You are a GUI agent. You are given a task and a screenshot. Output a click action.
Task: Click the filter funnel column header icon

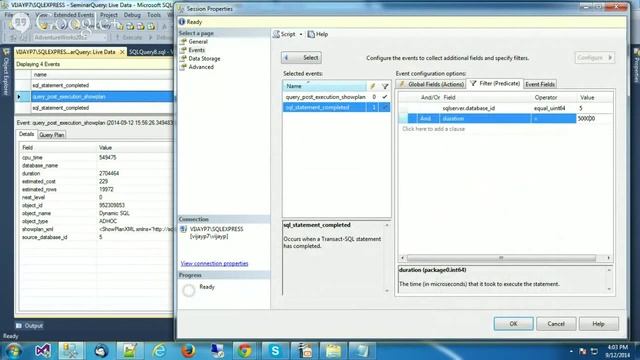click(384, 86)
